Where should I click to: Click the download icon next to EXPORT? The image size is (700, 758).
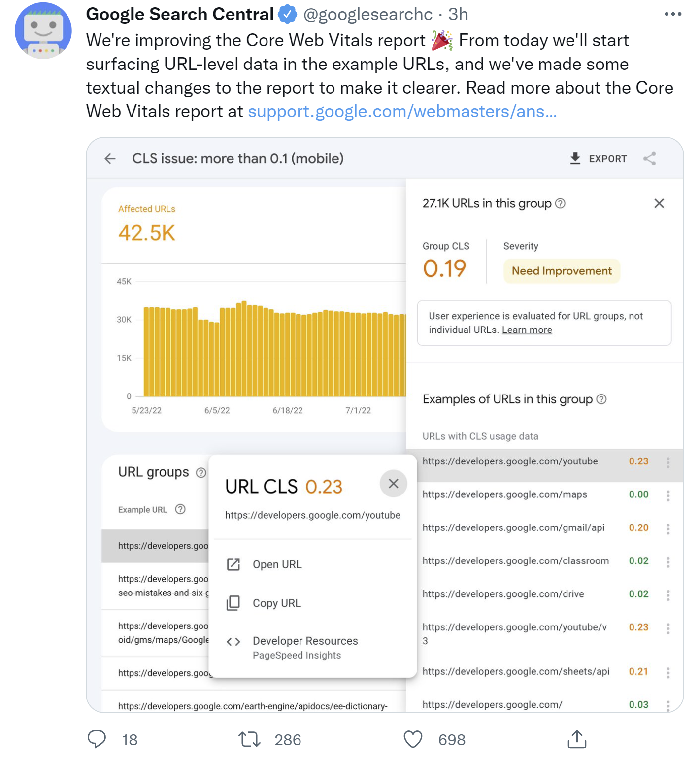575,158
